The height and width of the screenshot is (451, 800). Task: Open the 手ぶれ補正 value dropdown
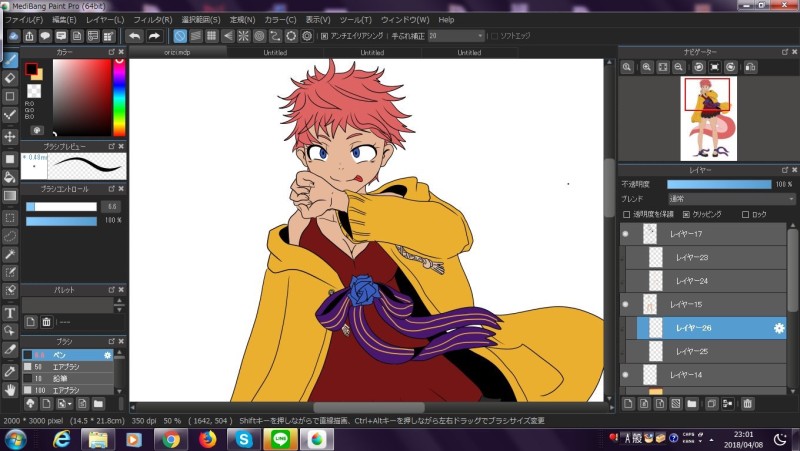click(x=456, y=36)
